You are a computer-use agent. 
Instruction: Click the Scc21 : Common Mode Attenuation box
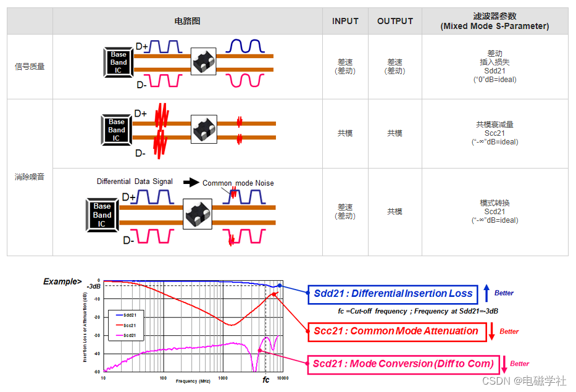[x=397, y=332]
